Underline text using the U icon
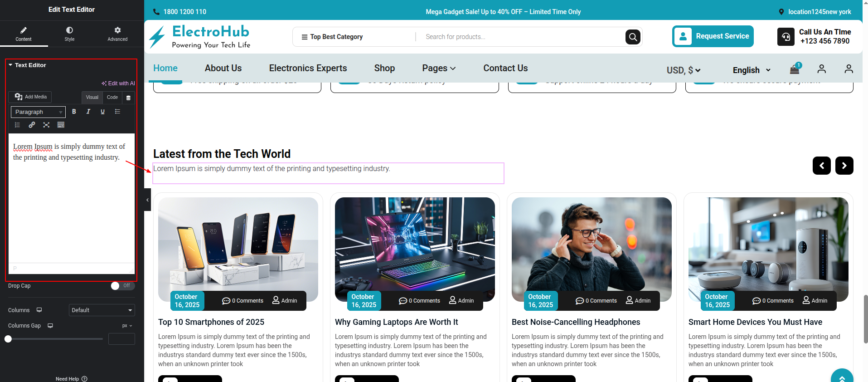This screenshot has width=868, height=382. click(103, 112)
